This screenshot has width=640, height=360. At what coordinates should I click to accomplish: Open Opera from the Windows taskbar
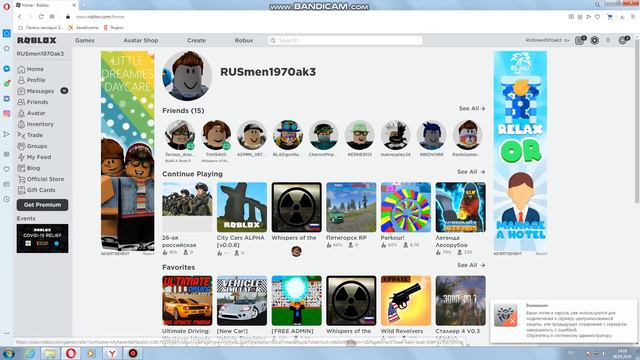pos(71,353)
